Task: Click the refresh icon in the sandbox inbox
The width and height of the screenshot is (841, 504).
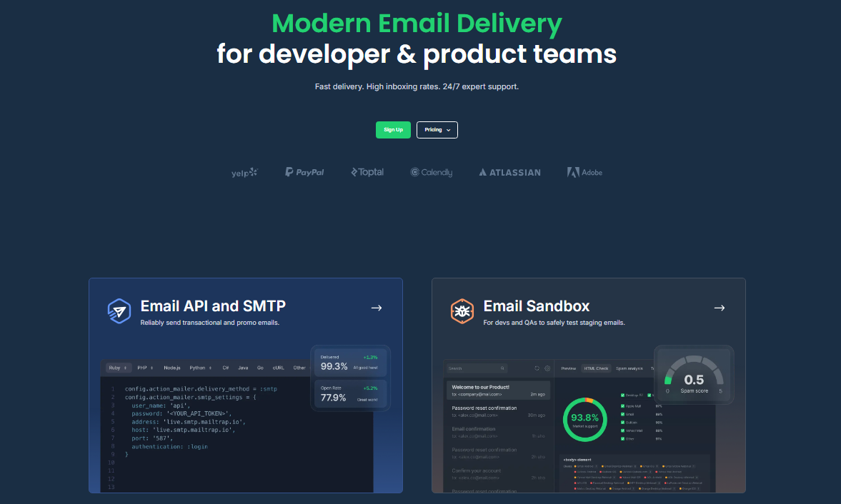Action: (x=536, y=368)
